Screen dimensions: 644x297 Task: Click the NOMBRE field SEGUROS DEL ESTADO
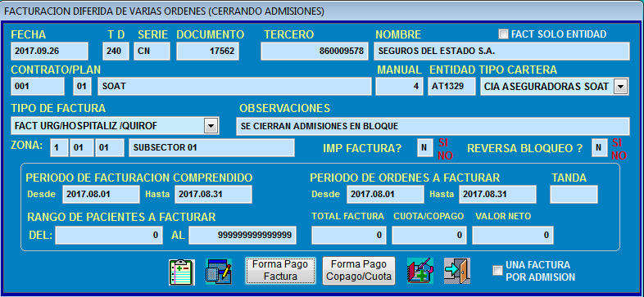[501, 52]
